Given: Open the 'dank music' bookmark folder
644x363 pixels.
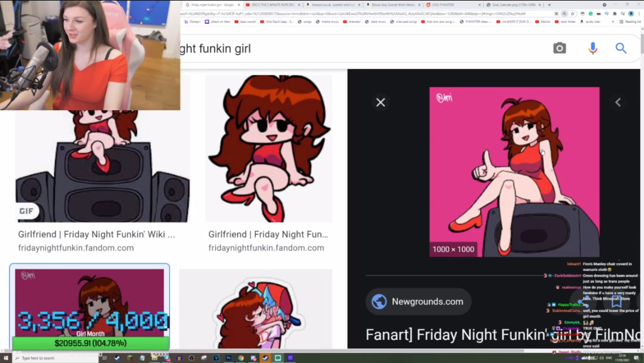Looking at the screenshot, I should 375,21.
